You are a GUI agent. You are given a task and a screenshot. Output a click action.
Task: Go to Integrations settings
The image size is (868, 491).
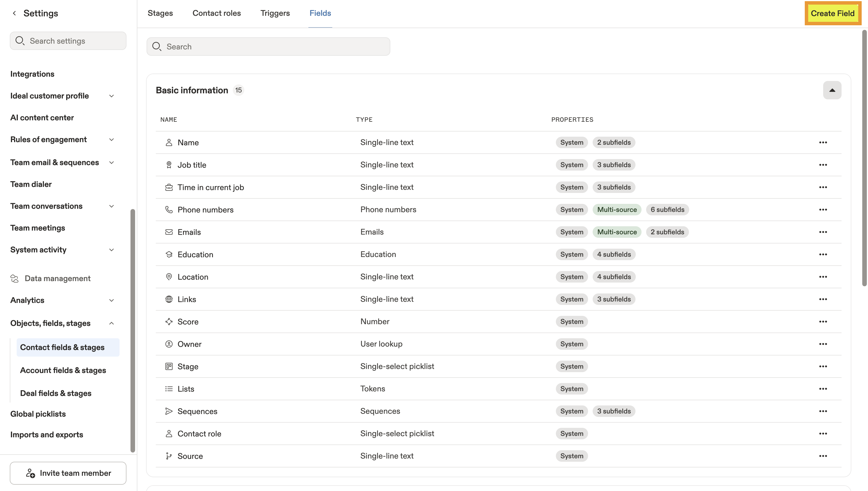(x=32, y=74)
